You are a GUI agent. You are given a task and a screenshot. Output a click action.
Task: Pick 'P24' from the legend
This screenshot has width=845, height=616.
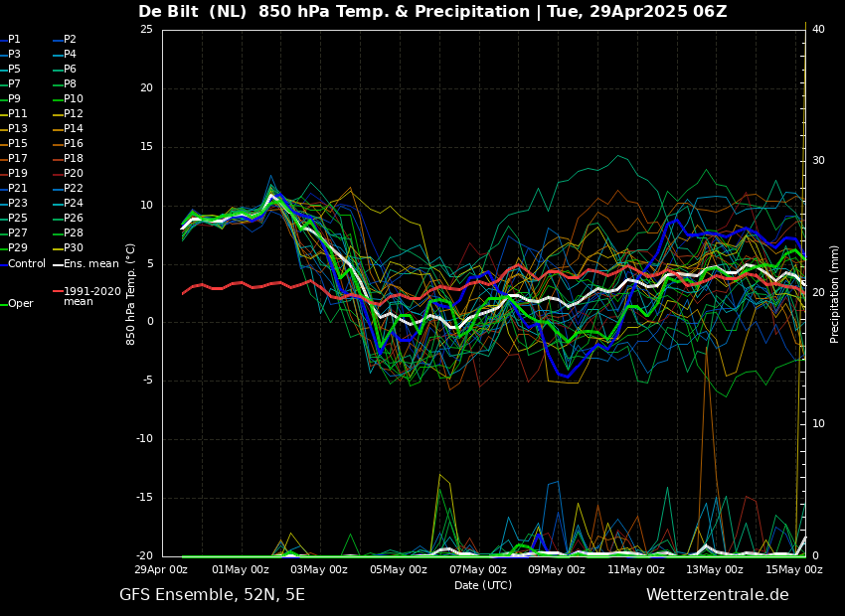tap(74, 203)
